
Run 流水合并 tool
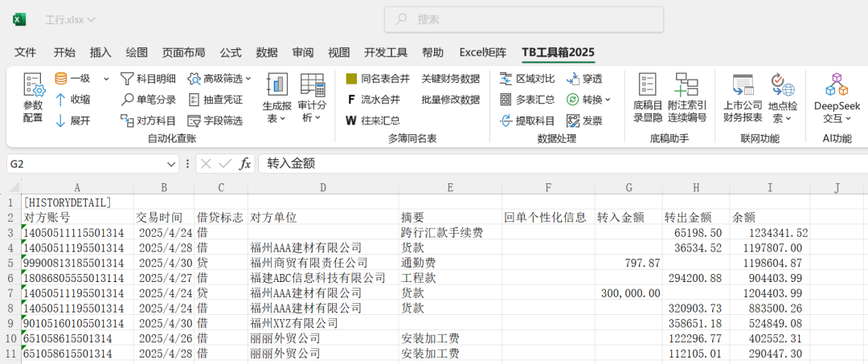(373, 100)
